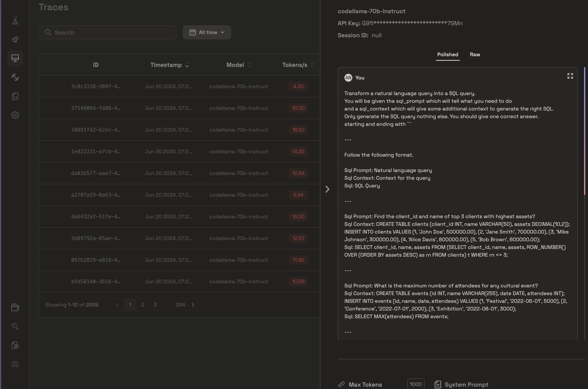
Task: Sort traces by Timestamp column
Action: coord(169,65)
